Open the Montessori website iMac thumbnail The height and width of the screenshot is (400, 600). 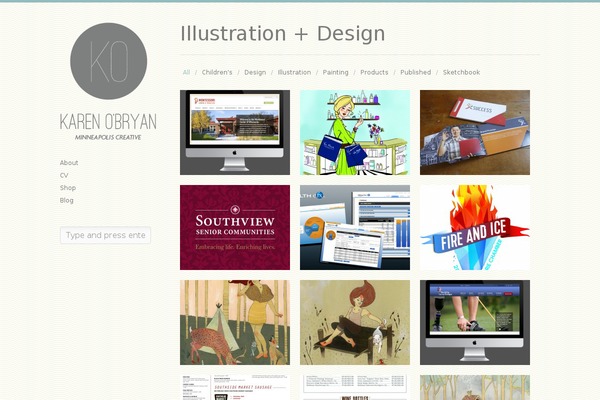coord(235,132)
